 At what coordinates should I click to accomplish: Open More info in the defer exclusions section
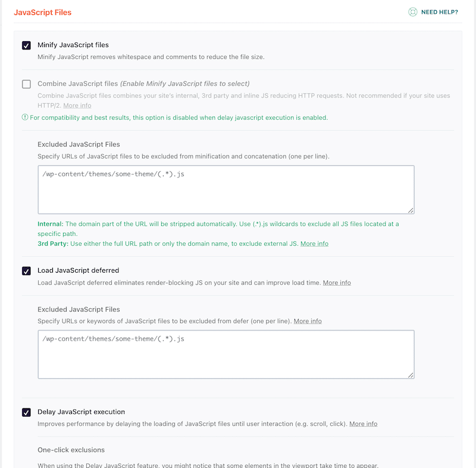tap(308, 321)
